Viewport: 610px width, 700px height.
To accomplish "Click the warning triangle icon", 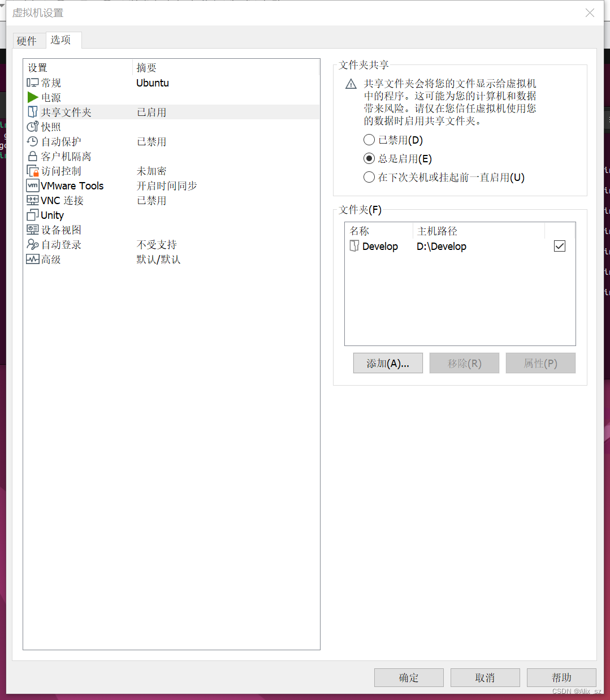I will (x=351, y=84).
